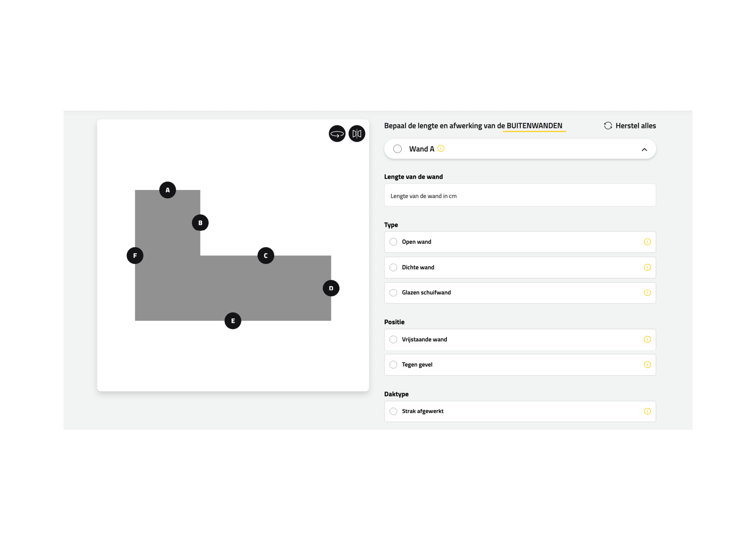The width and height of the screenshot is (756, 534).
Task: Select wall marker F on floor plan
Action: tap(135, 255)
